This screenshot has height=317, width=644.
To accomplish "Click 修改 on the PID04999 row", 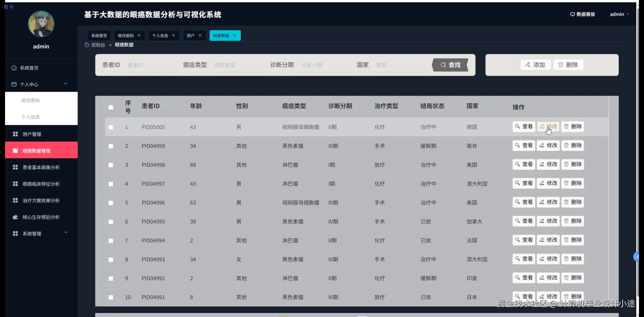I will [x=548, y=146].
